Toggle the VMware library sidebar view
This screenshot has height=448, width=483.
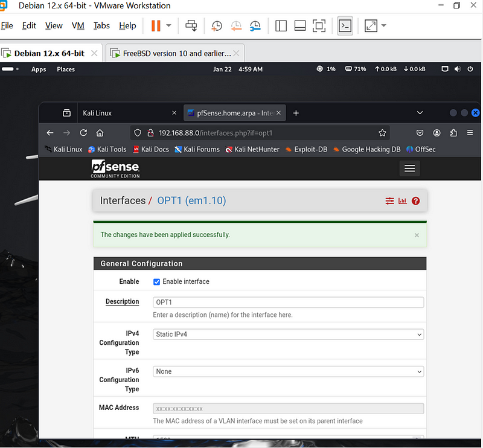[x=281, y=26]
